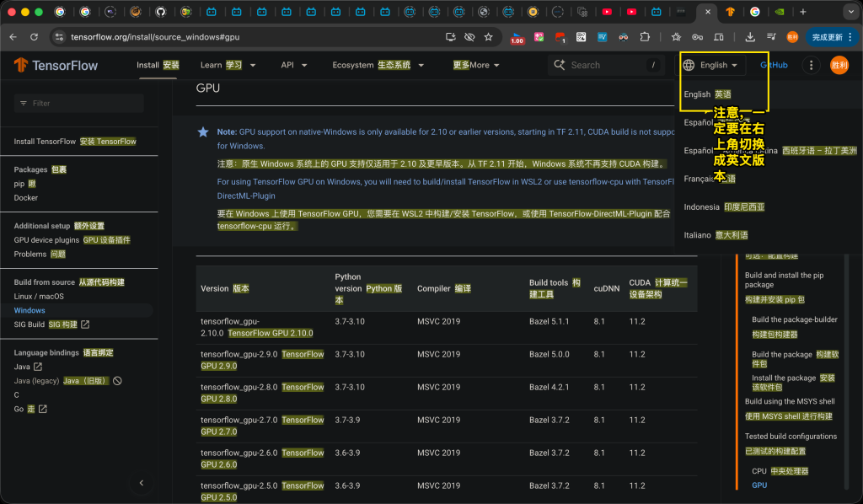Bookmark this page with the star icon
The image size is (863, 504).
click(488, 37)
